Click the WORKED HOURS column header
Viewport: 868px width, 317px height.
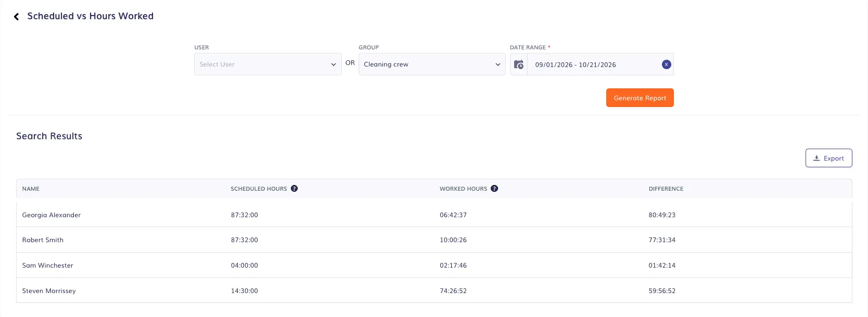[x=463, y=189]
